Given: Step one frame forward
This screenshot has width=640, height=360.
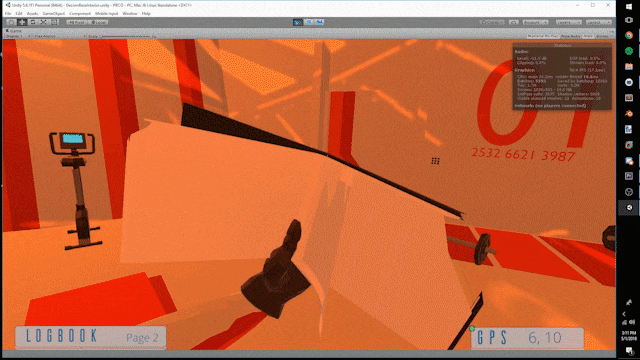Looking at the screenshot, I should pyautogui.click(x=319, y=22).
